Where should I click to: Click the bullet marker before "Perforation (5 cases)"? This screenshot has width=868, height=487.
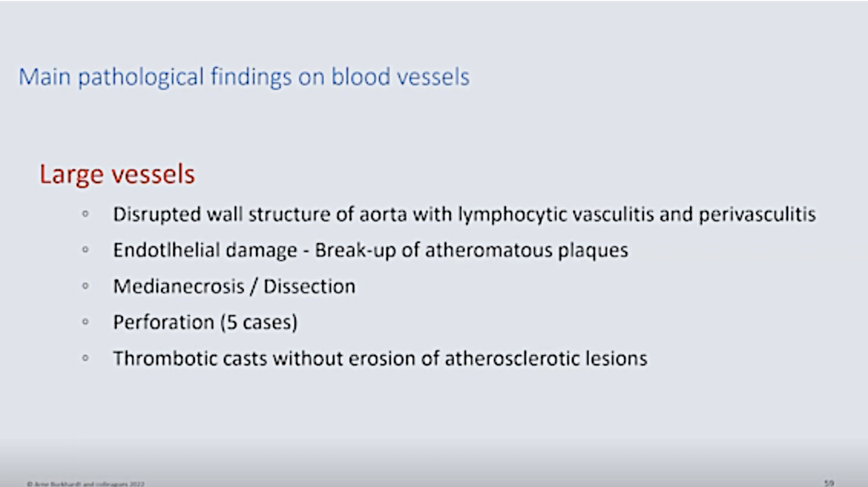pyautogui.click(x=86, y=323)
